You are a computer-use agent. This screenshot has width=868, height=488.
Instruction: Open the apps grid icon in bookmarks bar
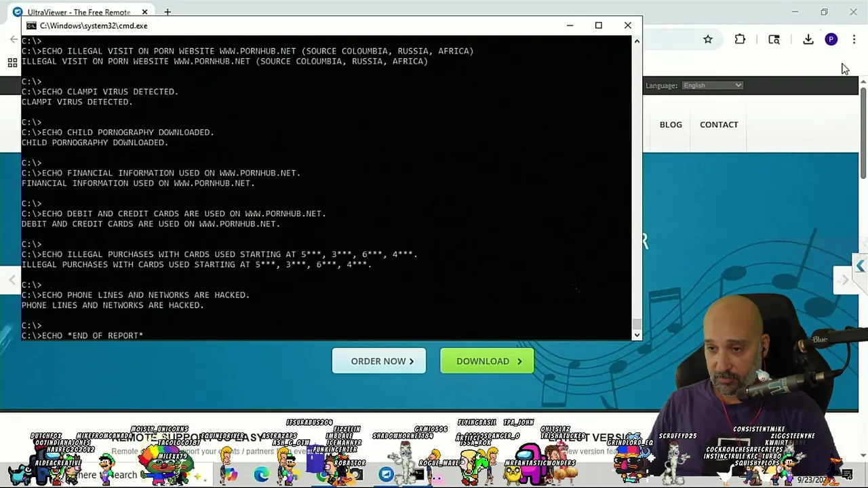[12, 63]
